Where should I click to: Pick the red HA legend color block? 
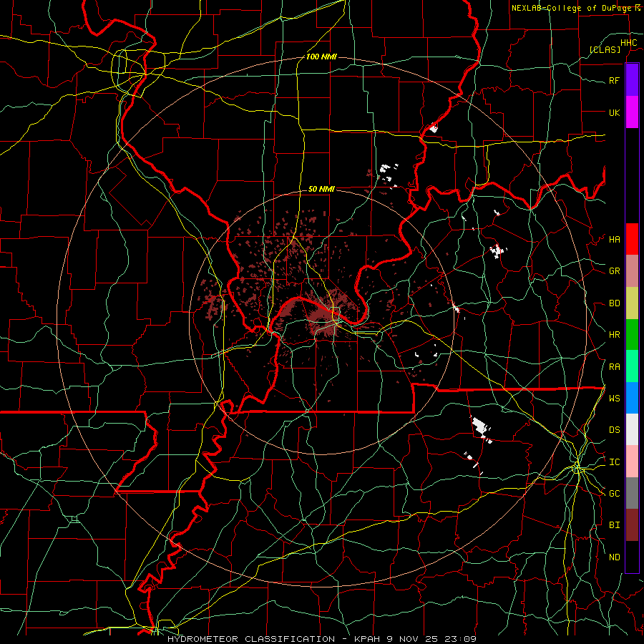(632, 239)
